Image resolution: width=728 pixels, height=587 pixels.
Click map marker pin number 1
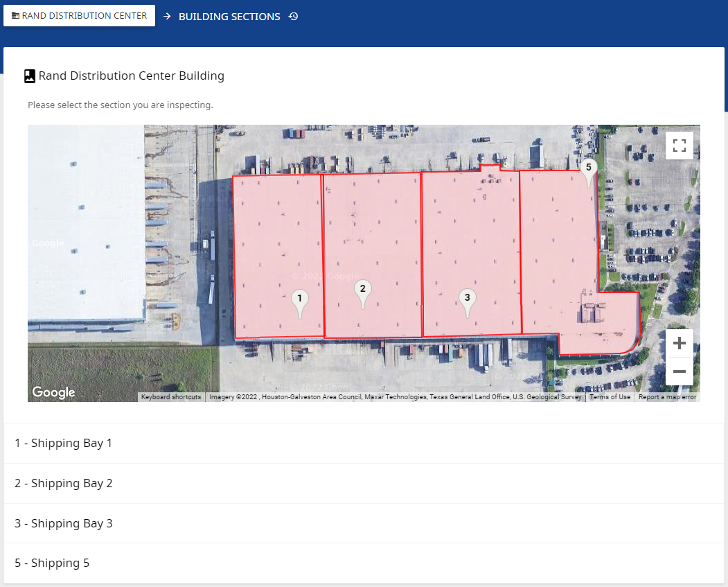click(x=299, y=303)
